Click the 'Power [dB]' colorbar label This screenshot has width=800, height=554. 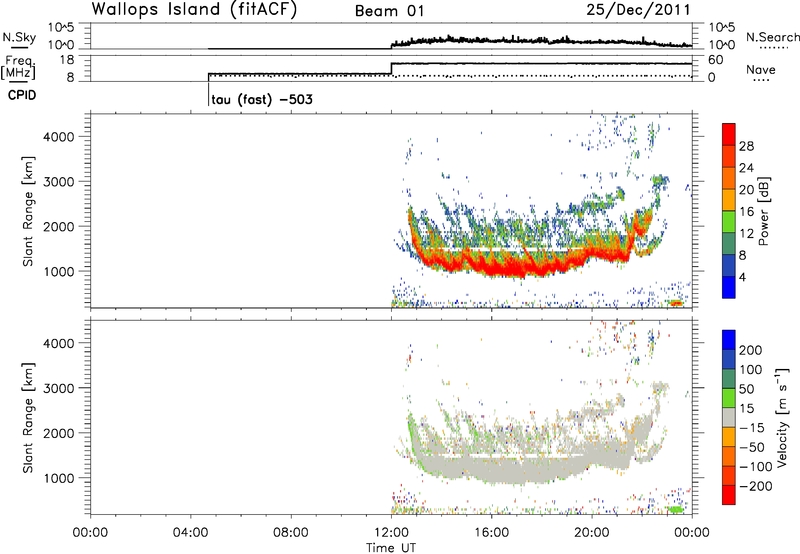tap(763, 211)
